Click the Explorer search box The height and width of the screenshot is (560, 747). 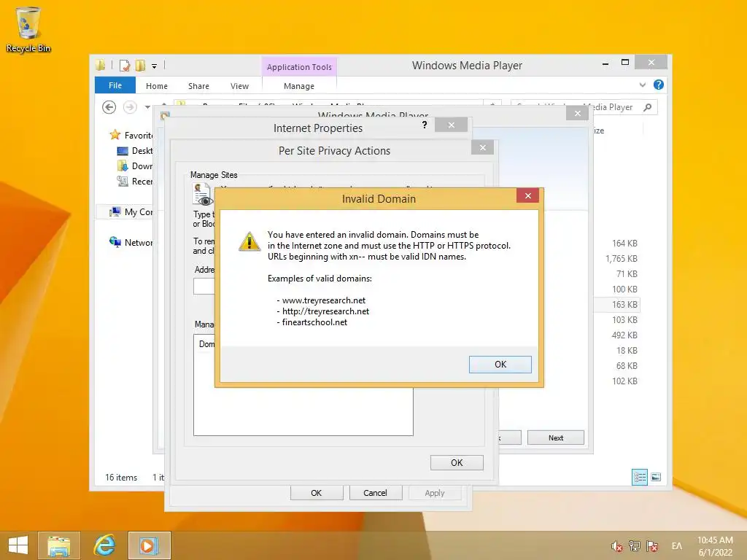tap(584, 107)
